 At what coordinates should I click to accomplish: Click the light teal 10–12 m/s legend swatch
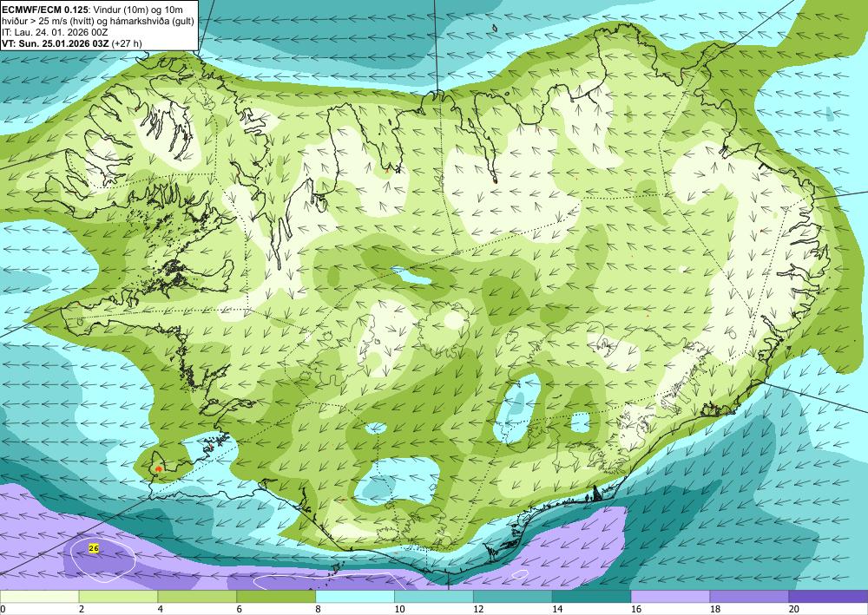434,597
